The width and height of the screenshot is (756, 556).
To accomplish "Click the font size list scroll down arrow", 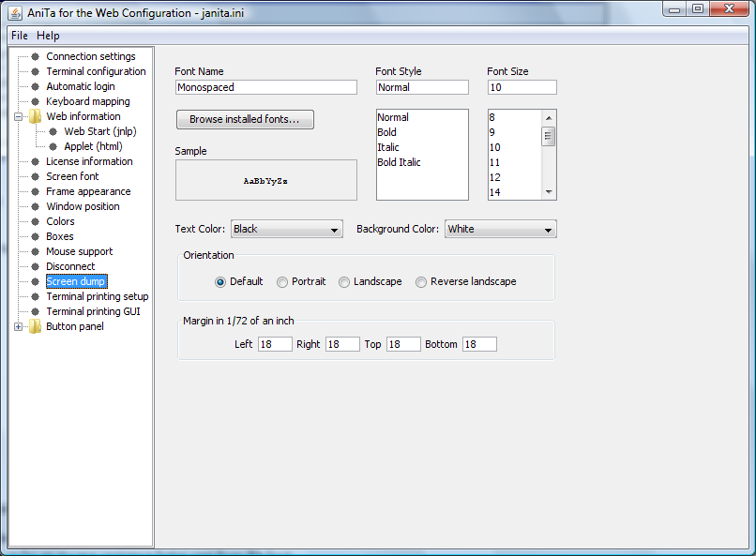I will click(x=549, y=192).
